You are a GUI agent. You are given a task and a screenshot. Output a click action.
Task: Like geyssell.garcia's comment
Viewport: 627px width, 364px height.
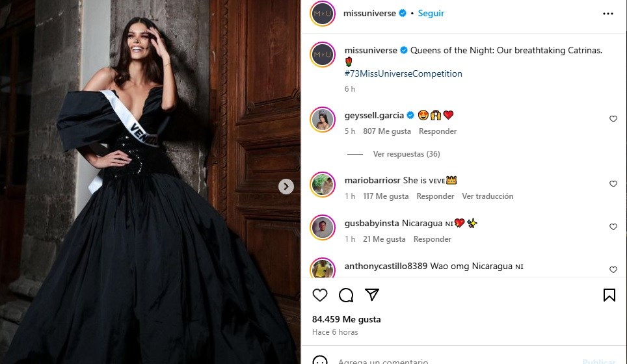point(613,119)
